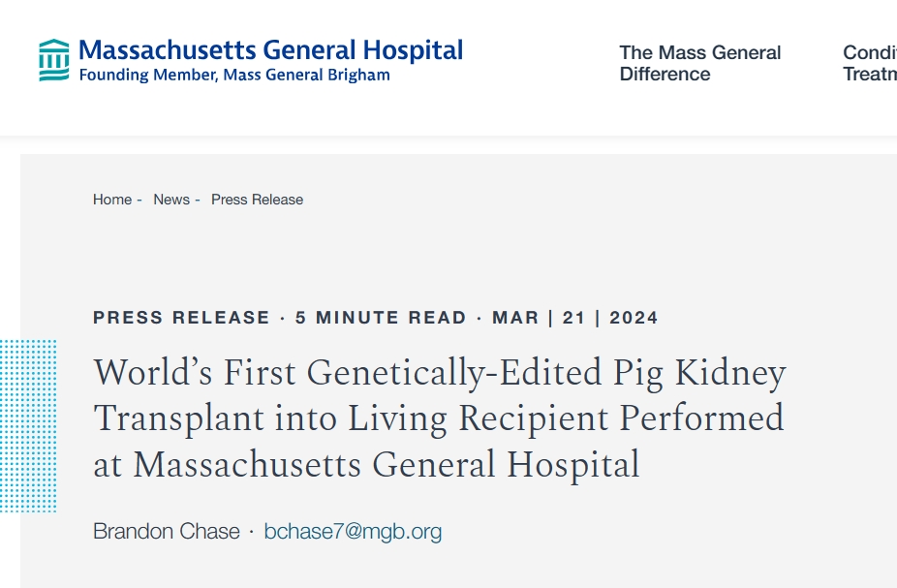
Task: Open the partially visible Conditions & Treatments menu
Action: pos(869,63)
